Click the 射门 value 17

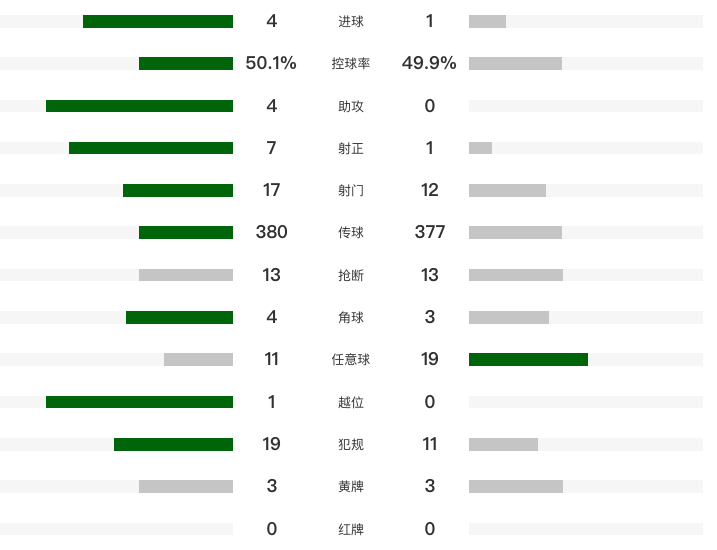[271, 190]
